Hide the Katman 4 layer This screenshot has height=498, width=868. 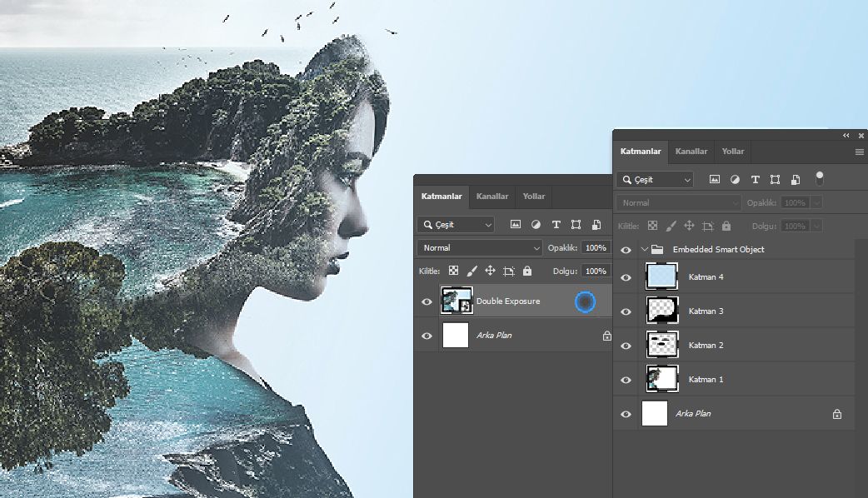[626, 277]
